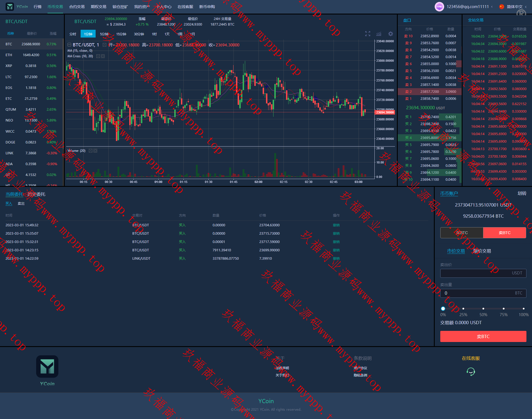
Task: Open settings for MA Cross indicator
Action: (x=98, y=56)
